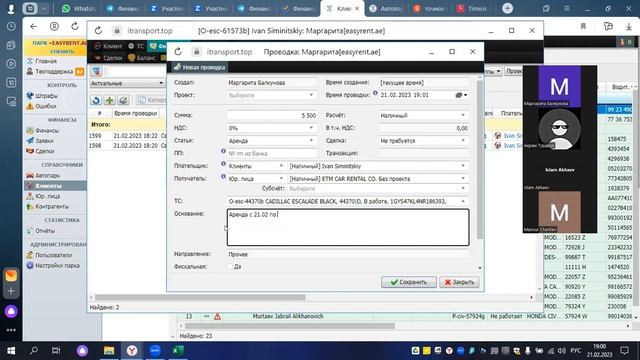
Task: Click the Murtaev Jabrail Alikhanovich row
Action: pos(288,316)
